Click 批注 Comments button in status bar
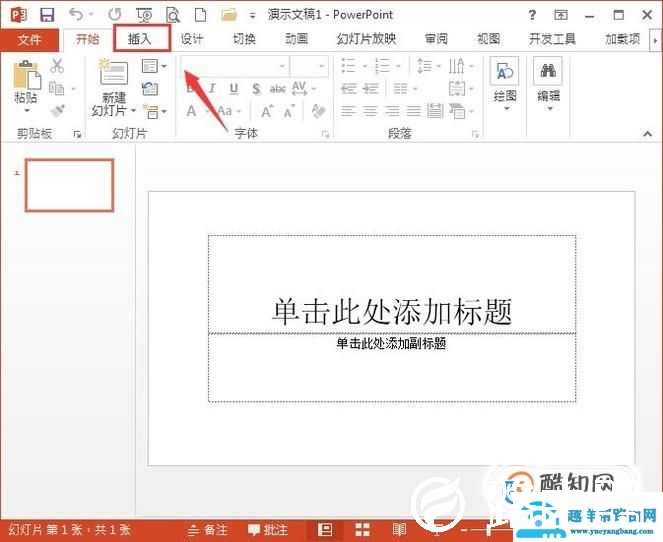663x542 pixels. (x=268, y=530)
